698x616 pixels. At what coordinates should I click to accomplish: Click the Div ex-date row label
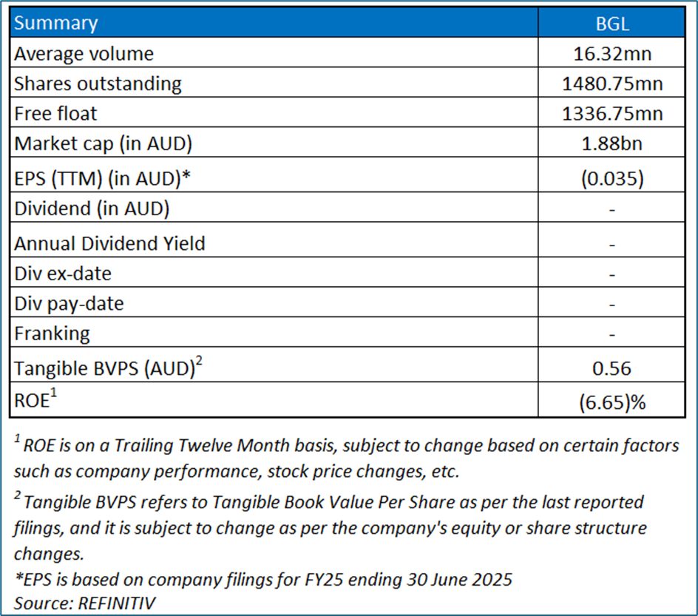point(63,274)
